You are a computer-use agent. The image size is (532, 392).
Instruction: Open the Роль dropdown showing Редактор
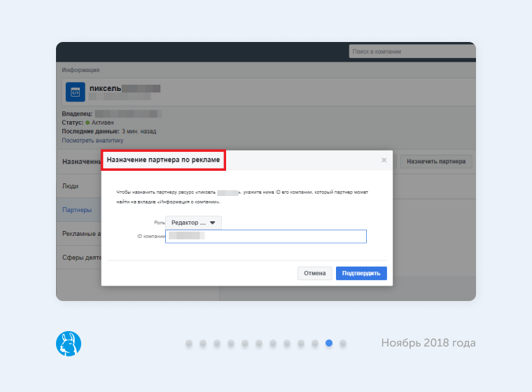pyautogui.click(x=195, y=223)
